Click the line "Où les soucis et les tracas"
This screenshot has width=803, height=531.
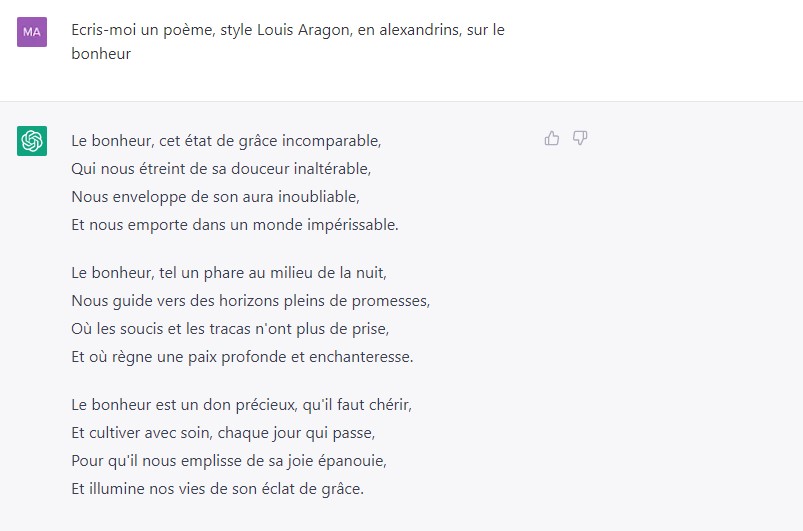230,328
